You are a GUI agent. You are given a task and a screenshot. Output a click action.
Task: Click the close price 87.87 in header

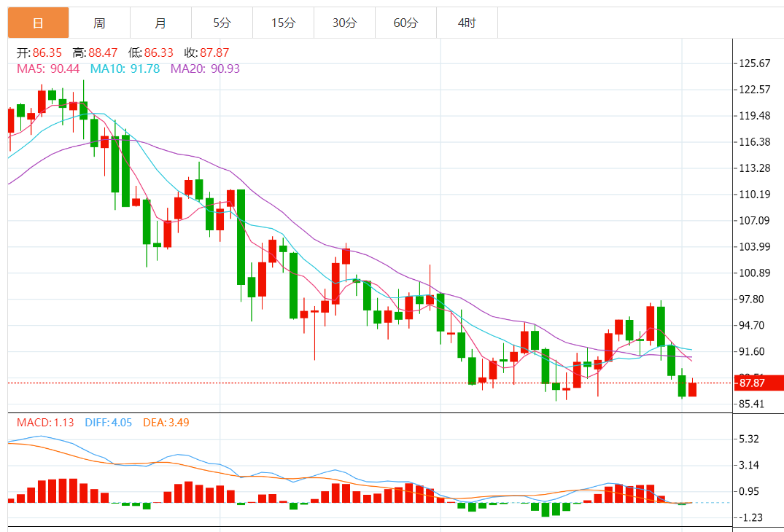coord(214,52)
